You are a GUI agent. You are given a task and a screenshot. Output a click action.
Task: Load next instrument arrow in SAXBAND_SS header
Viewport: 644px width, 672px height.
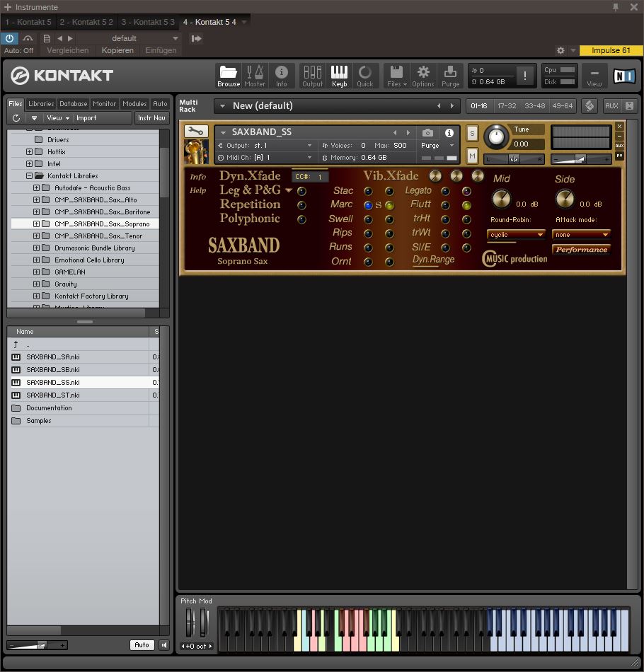click(x=408, y=133)
